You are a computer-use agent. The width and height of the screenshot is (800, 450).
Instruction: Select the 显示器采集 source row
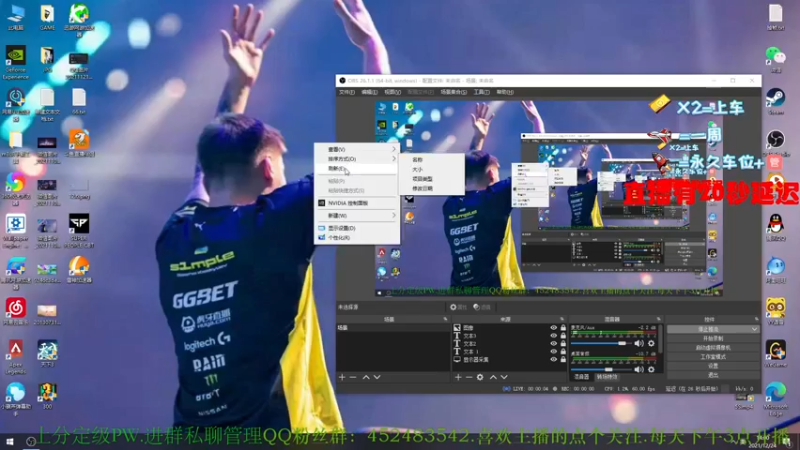tap(509, 360)
